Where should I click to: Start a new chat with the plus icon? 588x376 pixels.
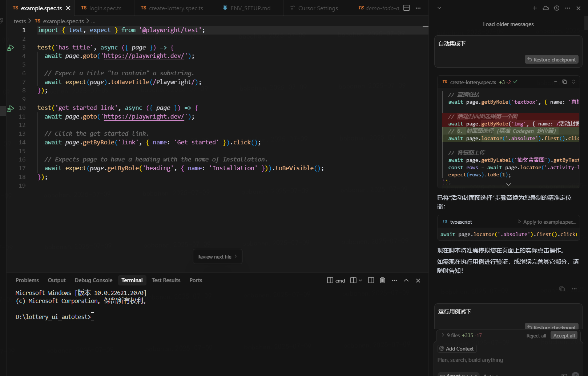point(535,8)
